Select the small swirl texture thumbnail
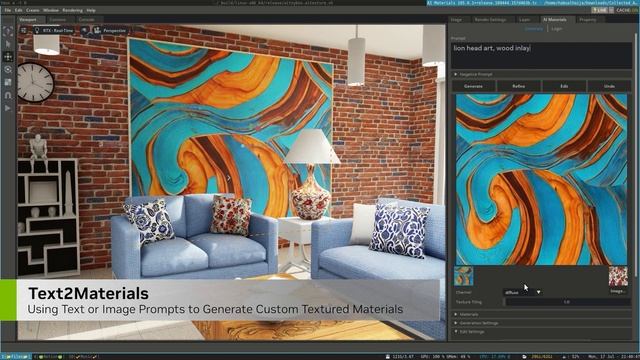Image resolution: width=640 pixels, height=360 pixels. click(464, 276)
